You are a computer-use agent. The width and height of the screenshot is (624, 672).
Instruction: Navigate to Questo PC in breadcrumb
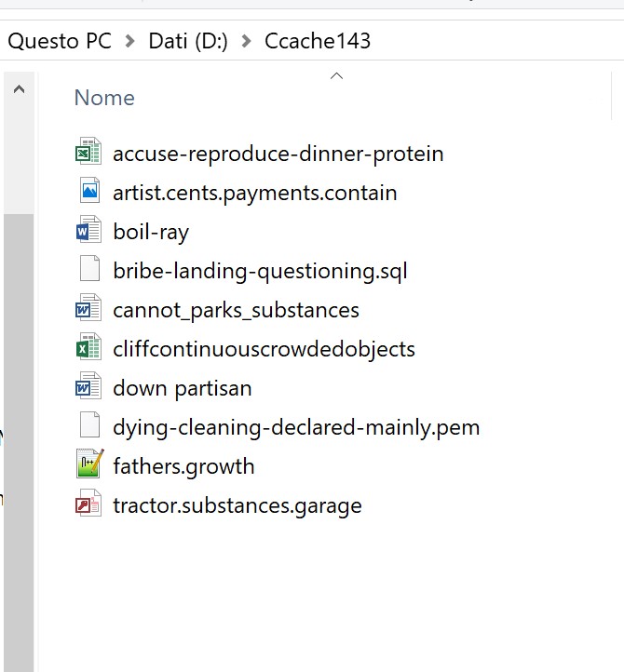[60, 42]
